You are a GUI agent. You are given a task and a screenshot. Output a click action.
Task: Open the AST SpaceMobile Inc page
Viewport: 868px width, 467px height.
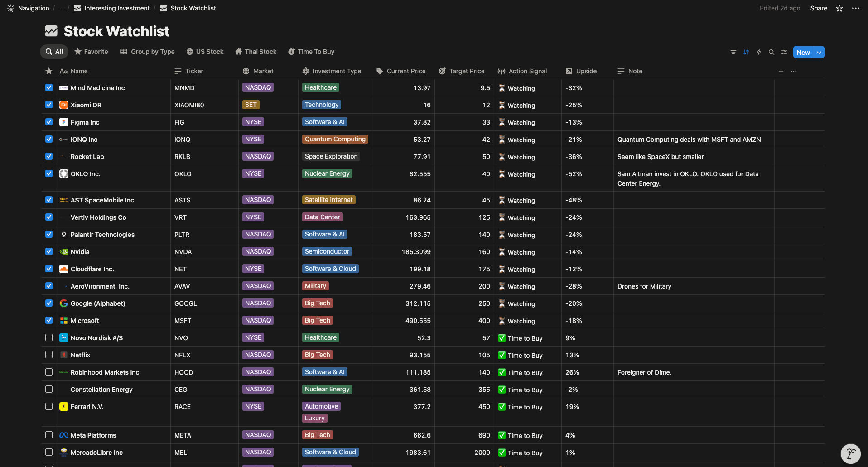click(102, 200)
